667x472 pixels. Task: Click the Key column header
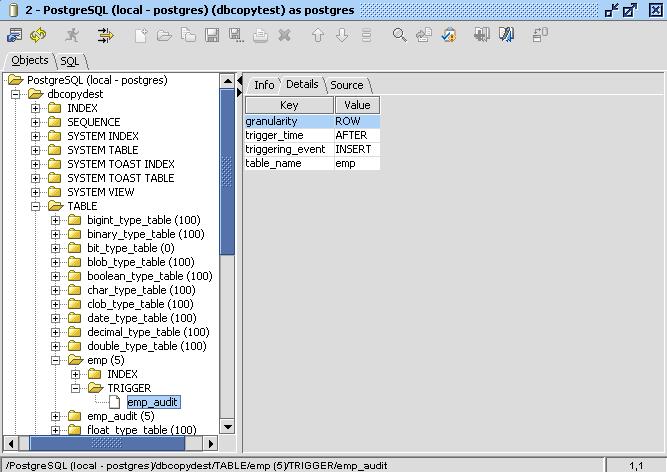pos(288,105)
